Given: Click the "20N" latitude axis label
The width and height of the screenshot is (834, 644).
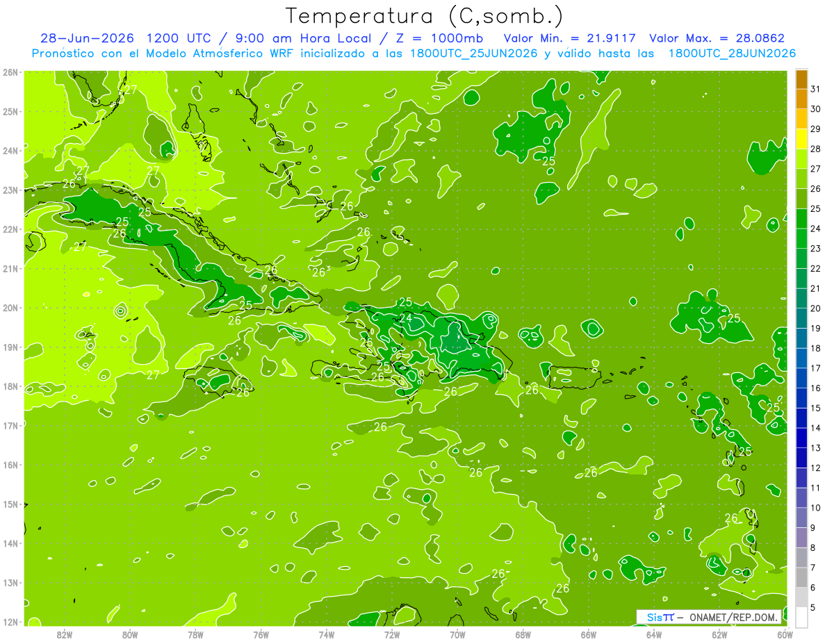Looking at the screenshot, I should (10, 308).
